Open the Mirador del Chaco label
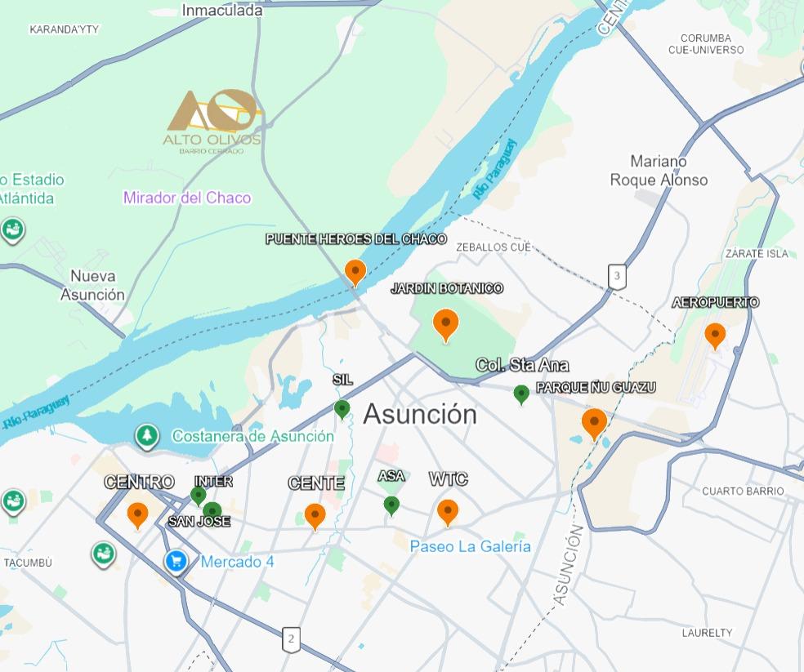Image resolution: width=804 pixels, height=672 pixels. coord(187,198)
